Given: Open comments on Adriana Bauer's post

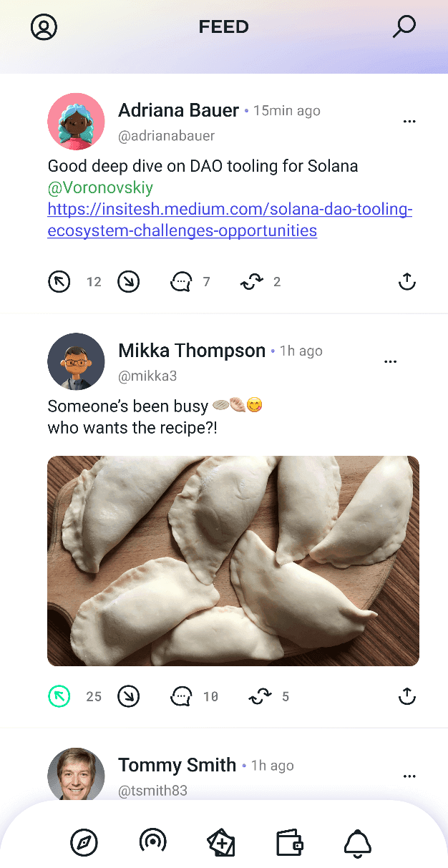Looking at the screenshot, I should [x=181, y=282].
